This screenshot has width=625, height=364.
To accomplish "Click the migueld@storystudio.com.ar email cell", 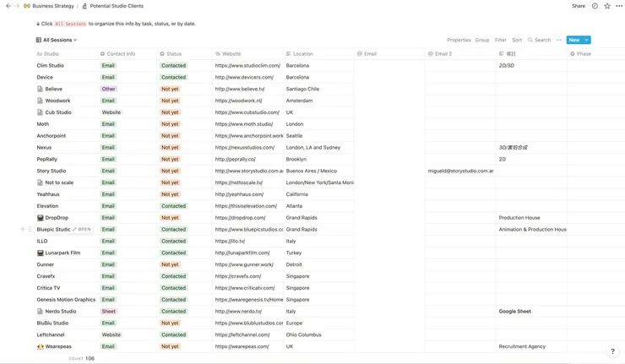I will (461, 171).
